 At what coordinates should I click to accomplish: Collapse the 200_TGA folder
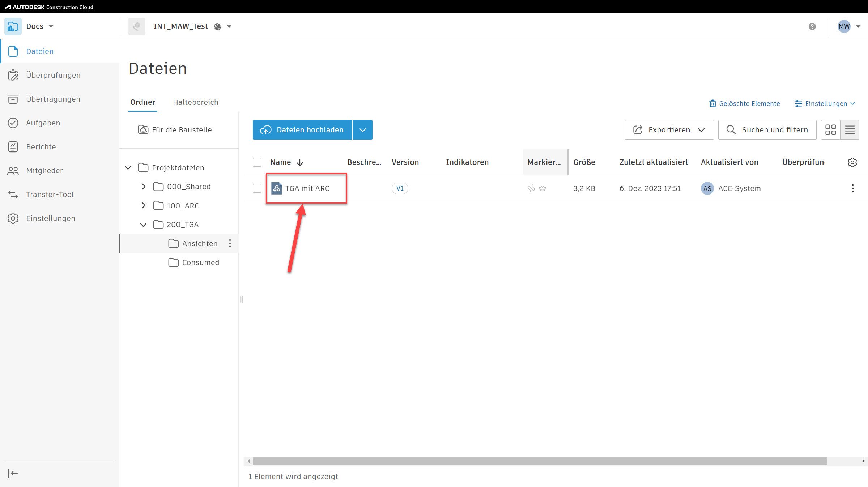click(143, 225)
